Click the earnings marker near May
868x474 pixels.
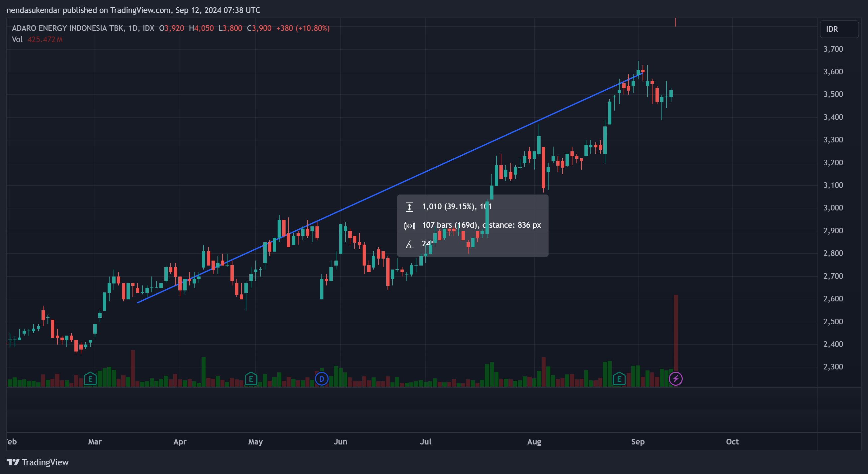click(251, 379)
